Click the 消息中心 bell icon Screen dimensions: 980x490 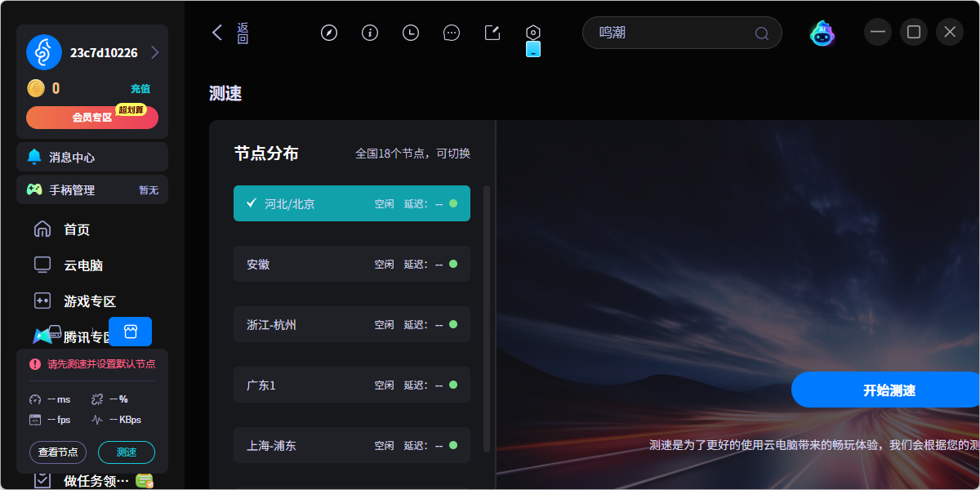(34, 157)
